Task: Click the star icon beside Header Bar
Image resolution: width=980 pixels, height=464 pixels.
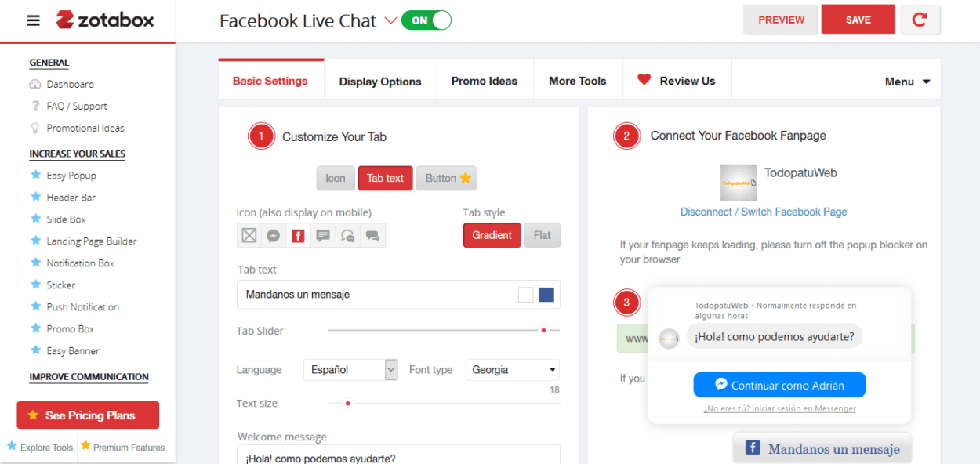Action: pos(35,197)
